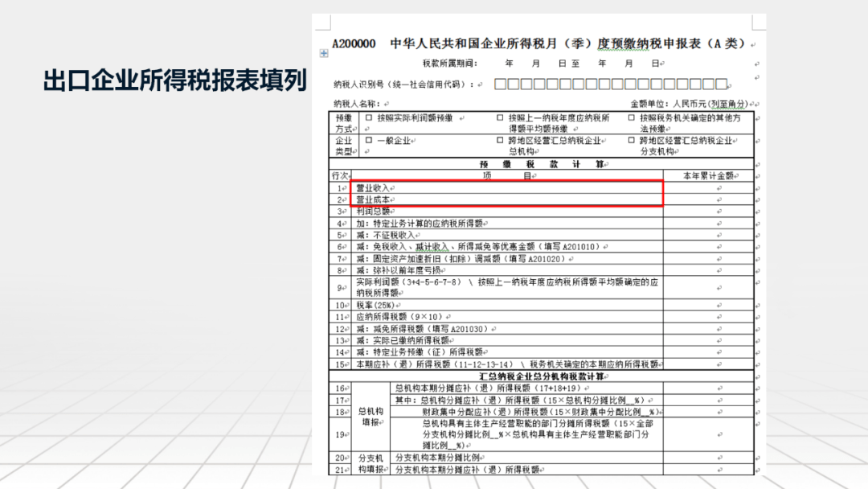Click the 税率（25%） row
The image size is (868, 489).
coord(376,306)
